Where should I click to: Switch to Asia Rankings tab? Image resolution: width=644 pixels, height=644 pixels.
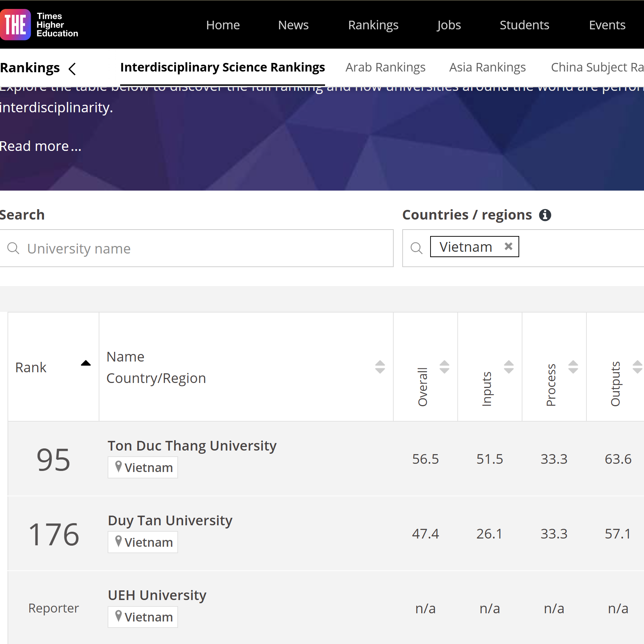tap(487, 67)
